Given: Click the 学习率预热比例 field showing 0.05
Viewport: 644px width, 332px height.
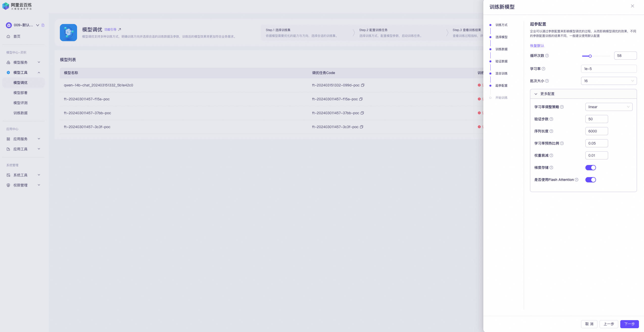Looking at the screenshot, I should (x=597, y=143).
